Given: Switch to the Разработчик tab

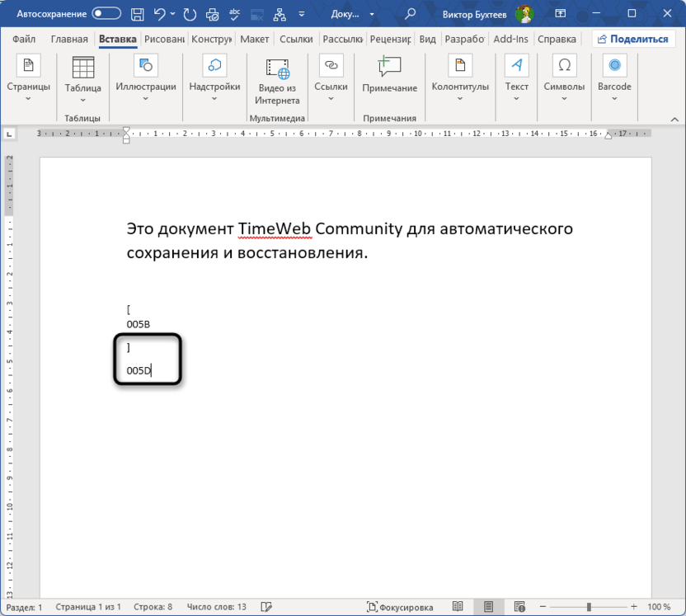Looking at the screenshot, I should [x=465, y=39].
